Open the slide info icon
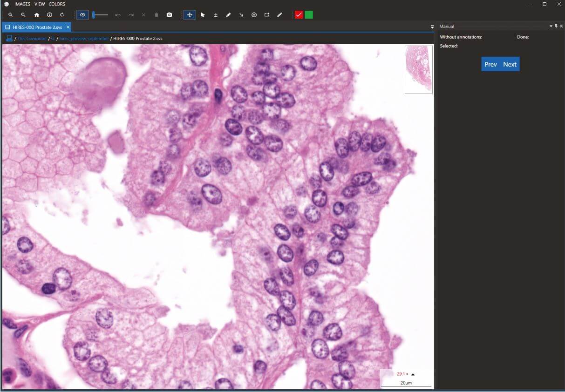Image resolution: width=565 pixels, height=392 pixels. (49, 15)
